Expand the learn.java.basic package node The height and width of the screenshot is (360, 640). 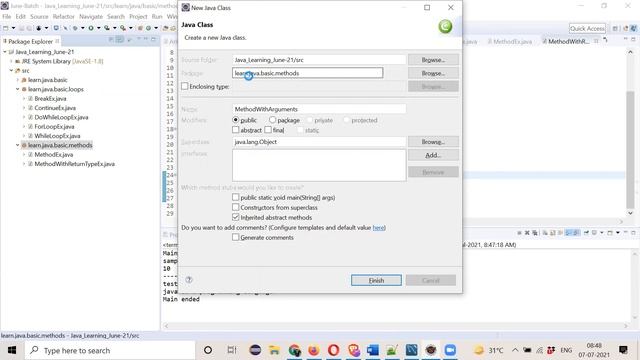pos(18,80)
